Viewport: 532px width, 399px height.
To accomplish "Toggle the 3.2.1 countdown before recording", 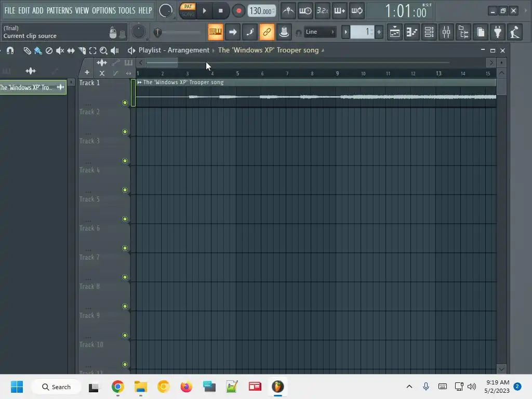I will [322, 11].
